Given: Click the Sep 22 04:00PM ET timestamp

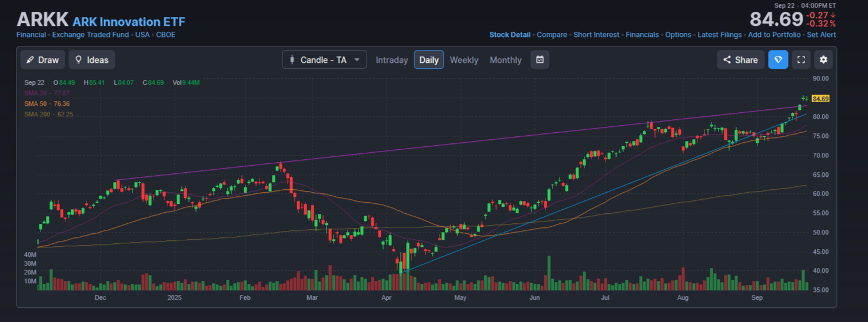Looking at the screenshot, I should pyautogui.click(x=804, y=5).
